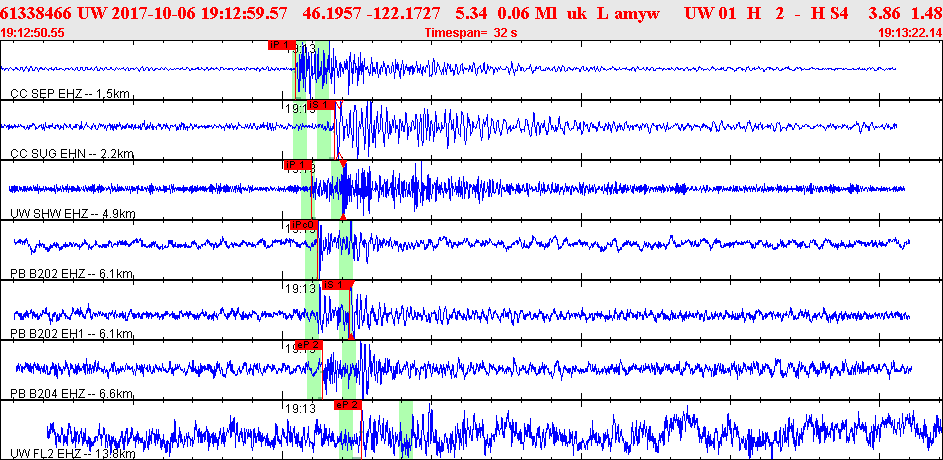Click the origin time 19:12:59.57 in header
This screenshot has height=460, width=943.
[x=244, y=12]
